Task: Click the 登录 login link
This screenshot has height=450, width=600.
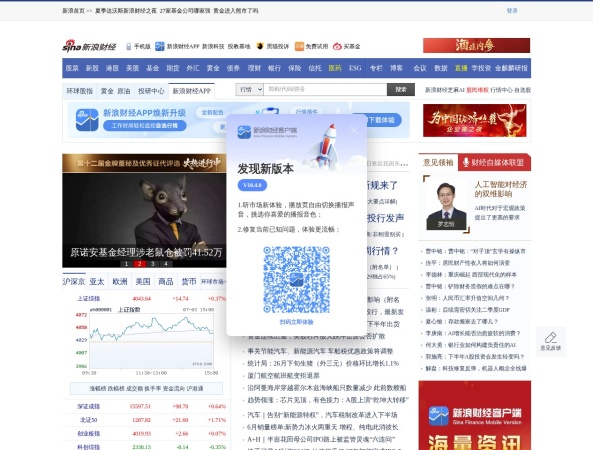Action: [x=512, y=11]
